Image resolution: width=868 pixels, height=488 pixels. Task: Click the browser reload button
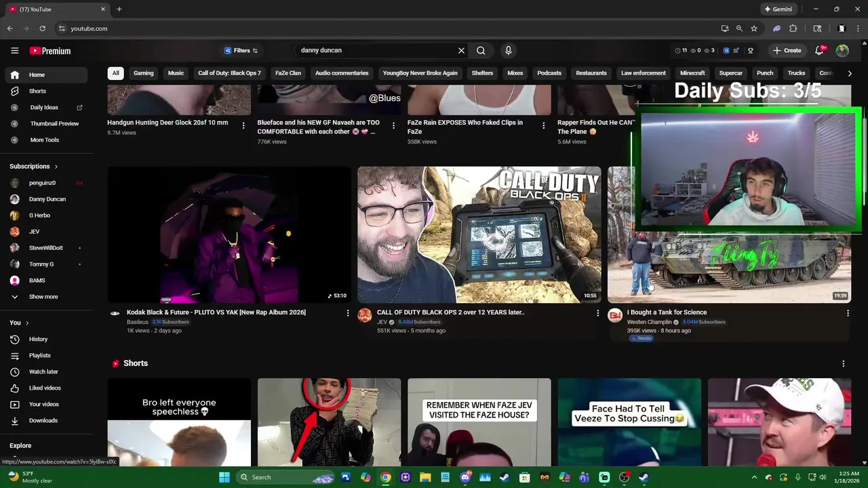(x=42, y=28)
